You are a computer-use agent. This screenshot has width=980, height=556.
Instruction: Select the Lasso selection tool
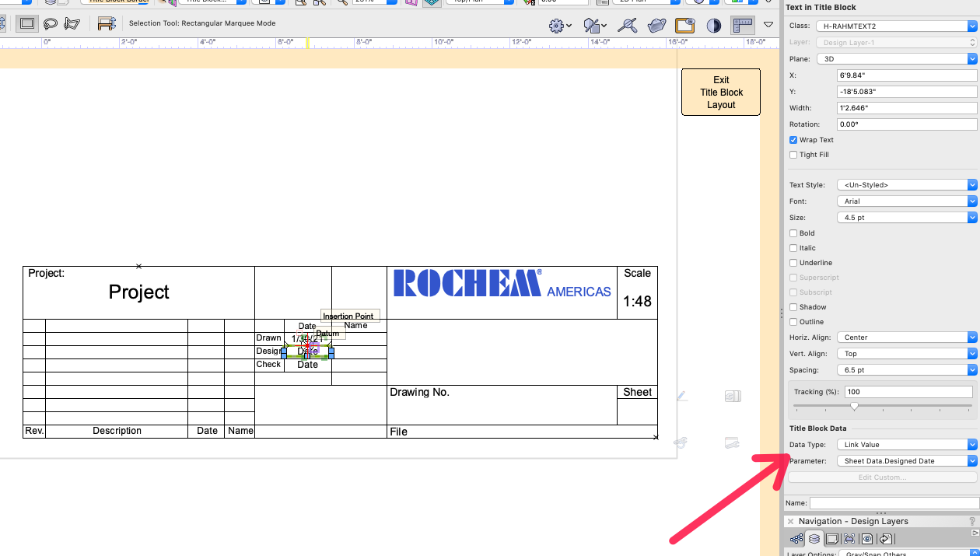[50, 23]
